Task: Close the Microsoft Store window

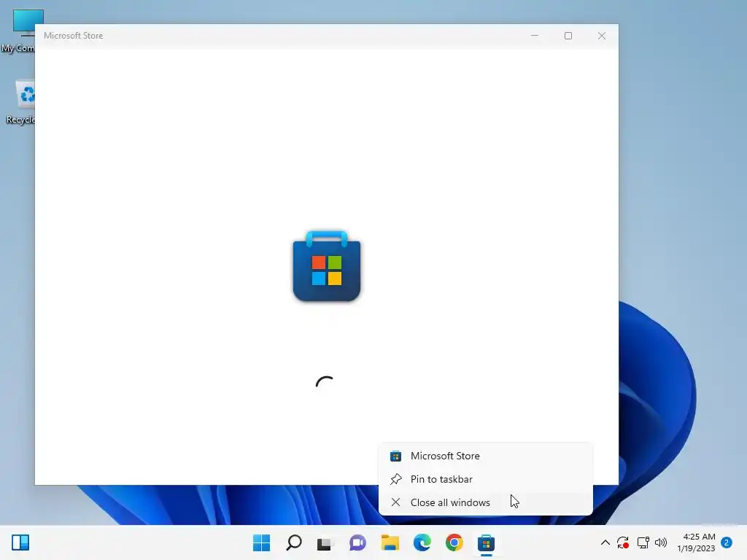Action: click(602, 36)
